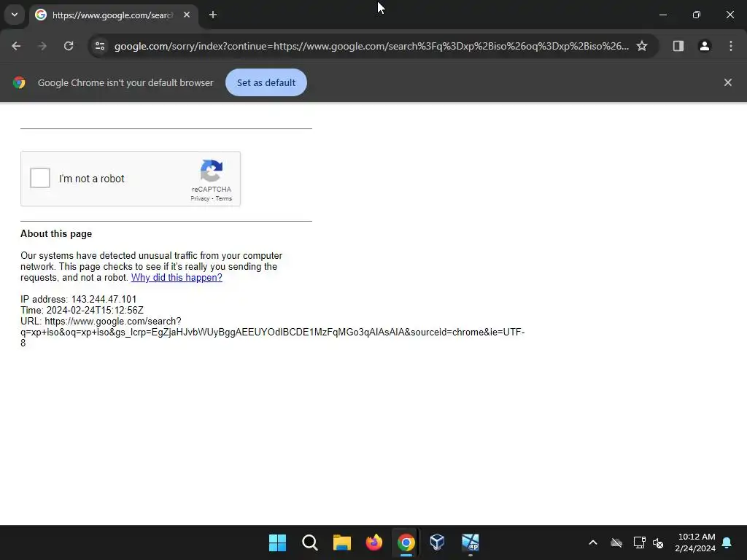This screenshot has height=560, width=747.
Task: Click the OneDrive cloud tray icon
Action: [616, 542]
